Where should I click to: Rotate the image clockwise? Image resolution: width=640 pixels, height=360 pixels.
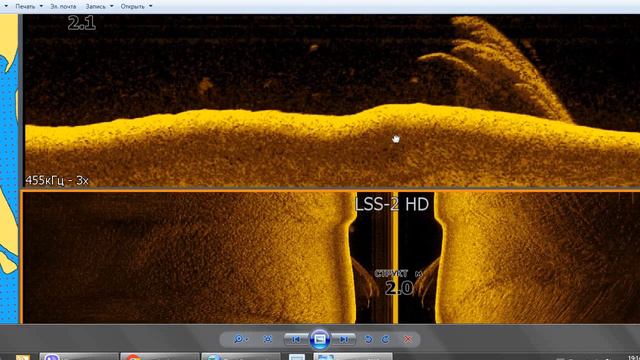click(386, 339)
